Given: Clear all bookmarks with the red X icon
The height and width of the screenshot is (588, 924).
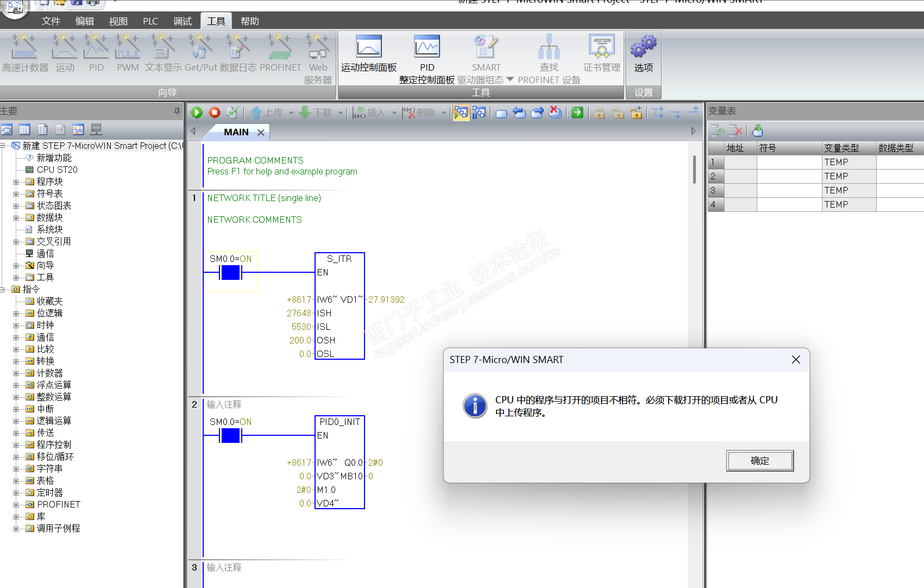Looking at the screenshot, I should 555,112.
